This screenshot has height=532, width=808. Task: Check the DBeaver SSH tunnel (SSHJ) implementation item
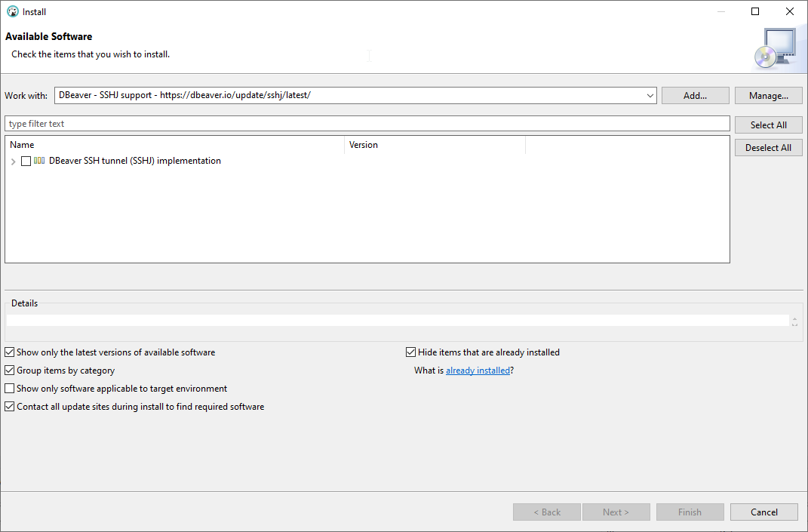(26, 161)
